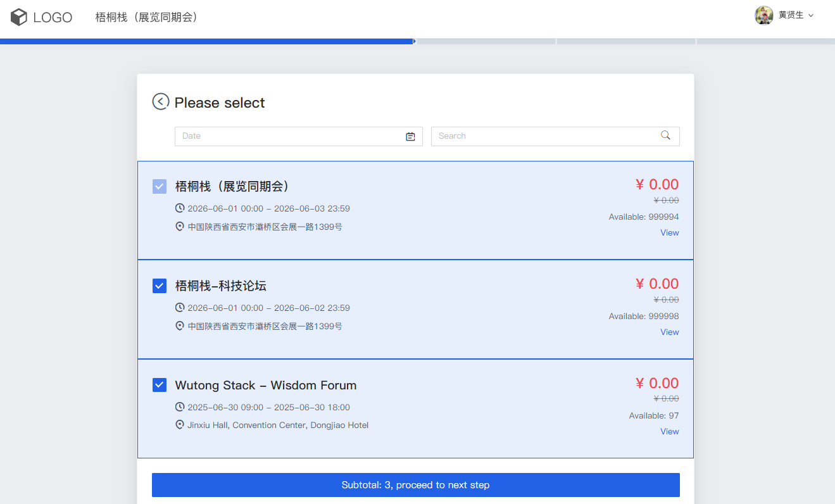Click the LOGO text in header

coord(53,18)
